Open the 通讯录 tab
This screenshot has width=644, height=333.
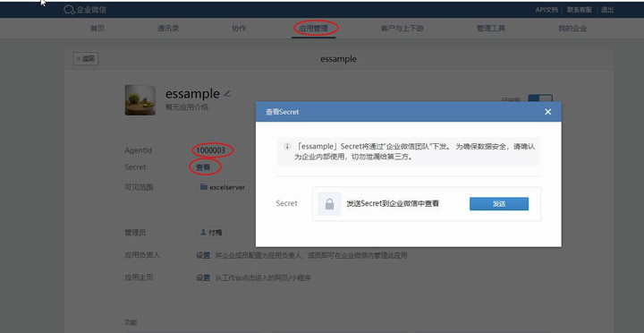tap(168, 29)
